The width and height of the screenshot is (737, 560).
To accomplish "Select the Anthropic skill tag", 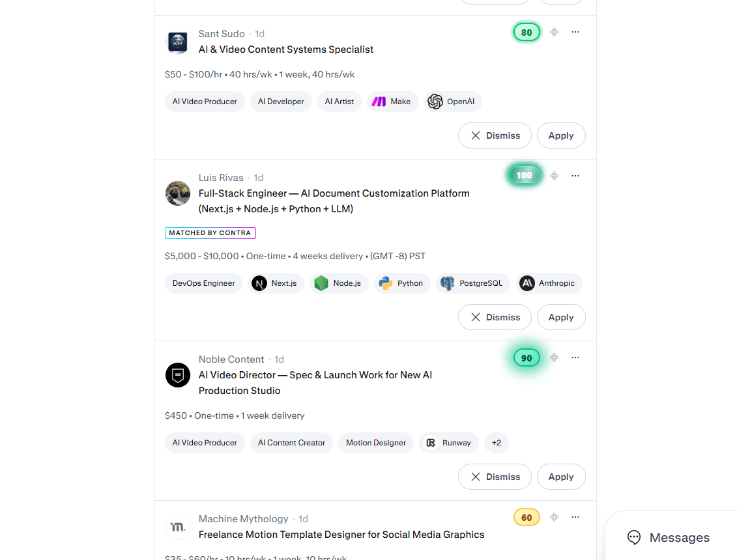I will [x=549, y=283].
